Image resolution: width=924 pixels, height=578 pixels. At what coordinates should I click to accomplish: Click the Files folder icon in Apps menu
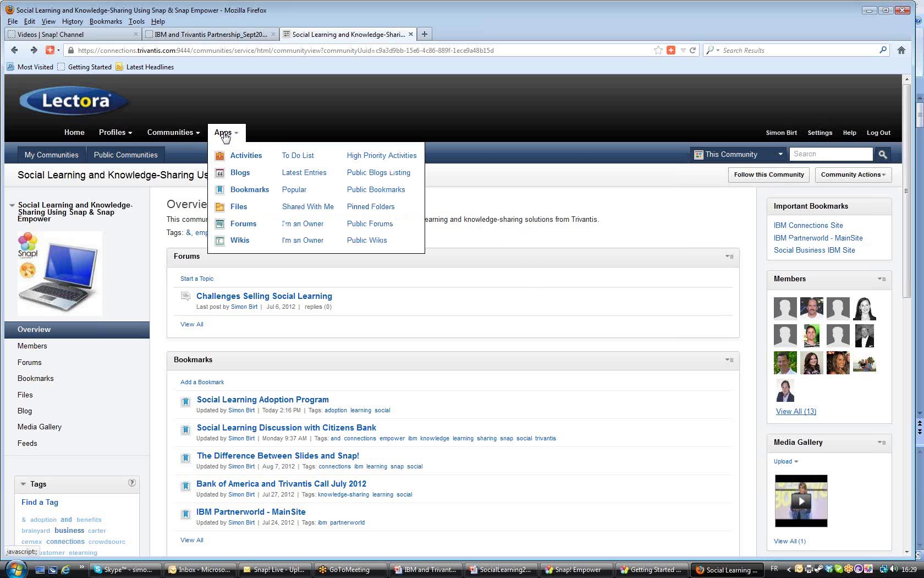pyautogui.click(x=219, y=207)
